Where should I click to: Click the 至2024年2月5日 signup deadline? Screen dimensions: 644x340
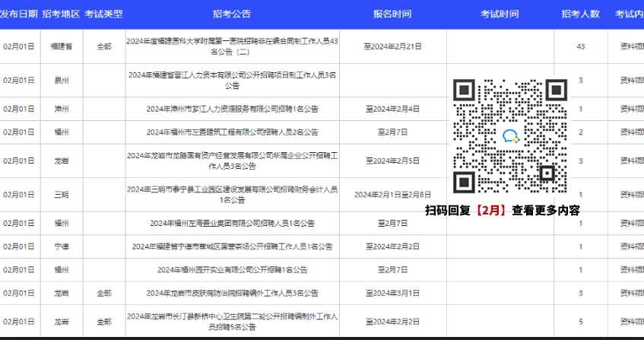(392, 160)
